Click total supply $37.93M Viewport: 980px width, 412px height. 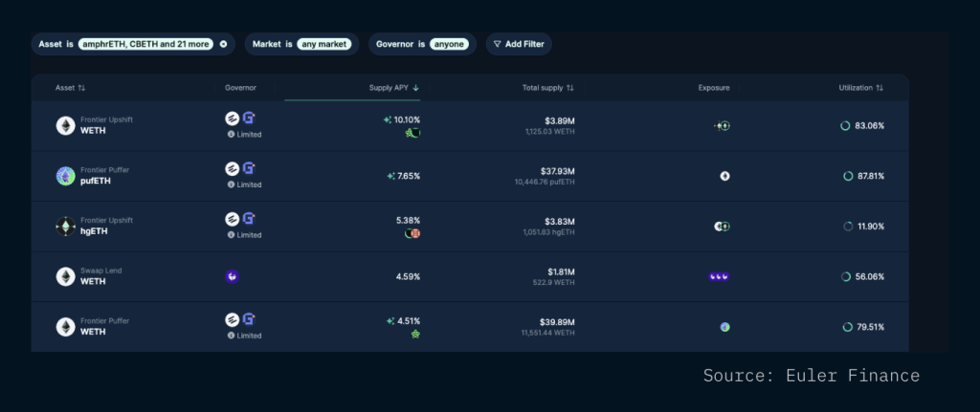tap(558, 171)
